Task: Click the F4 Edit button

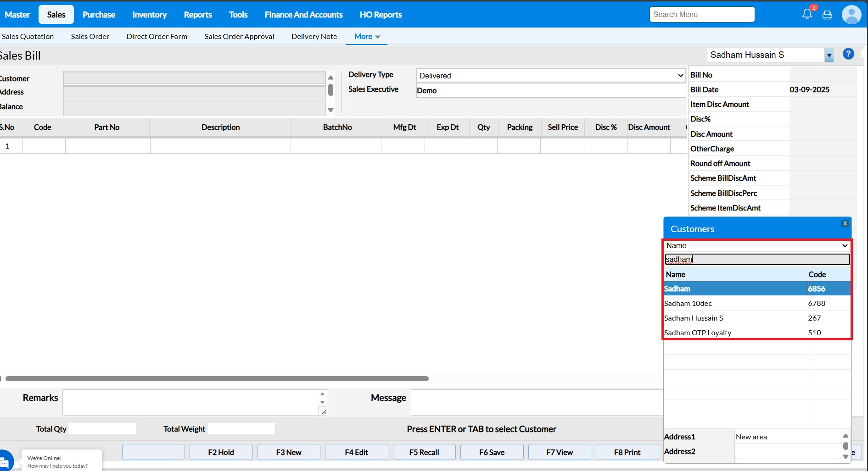Action: 357,452
